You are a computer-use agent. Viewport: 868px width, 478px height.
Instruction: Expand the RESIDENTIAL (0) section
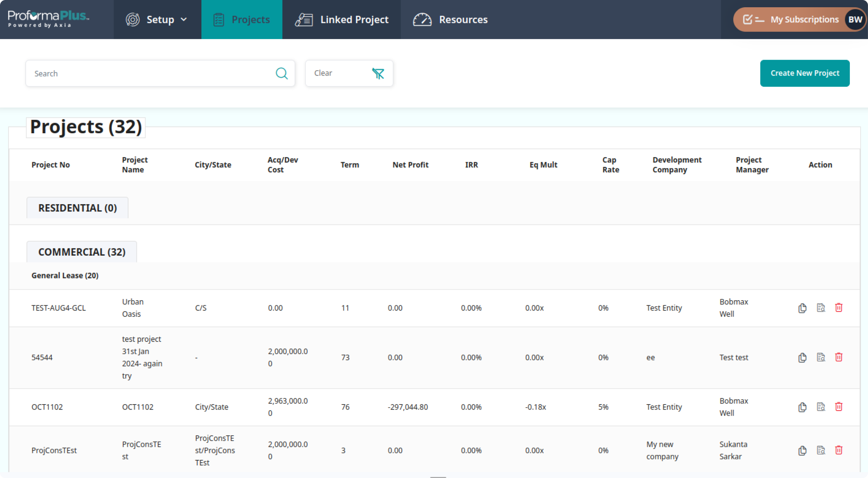click(78, 208)
